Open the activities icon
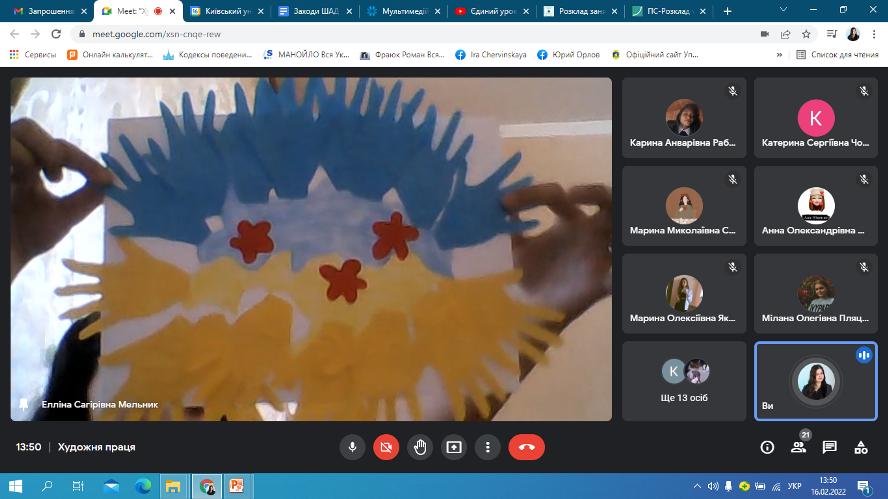 (861, 447)
